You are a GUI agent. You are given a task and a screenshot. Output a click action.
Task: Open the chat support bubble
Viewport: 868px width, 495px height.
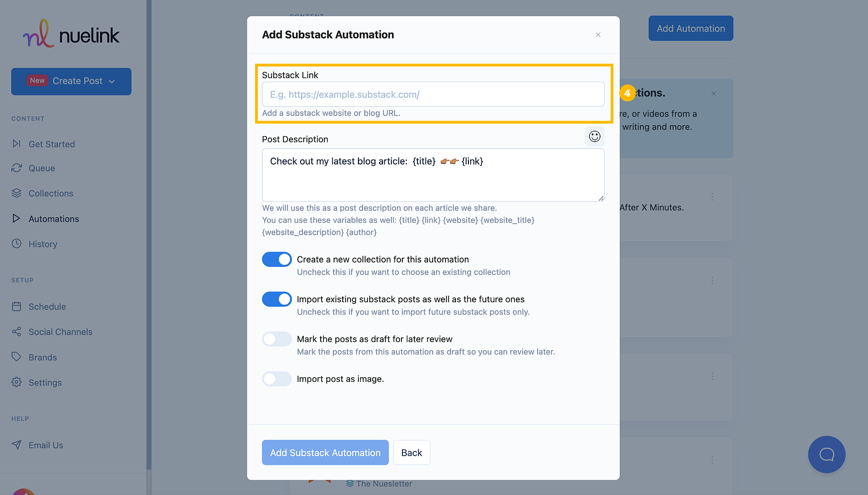coord(827,454)
